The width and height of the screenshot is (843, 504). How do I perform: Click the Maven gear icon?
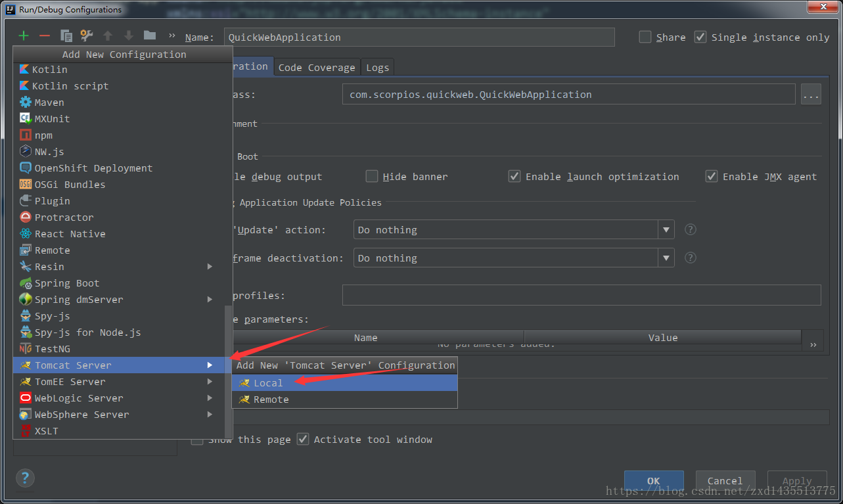[x=26, y=102]
